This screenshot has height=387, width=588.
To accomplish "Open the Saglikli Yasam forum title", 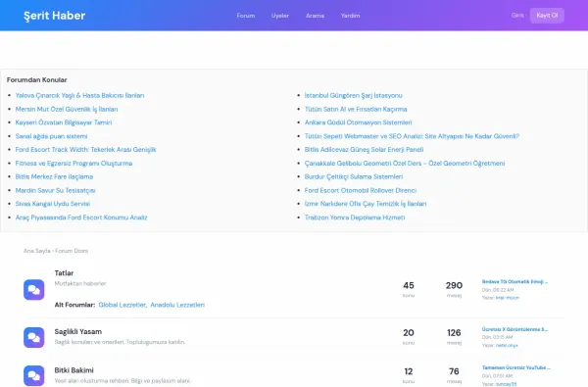I will 78,331.
